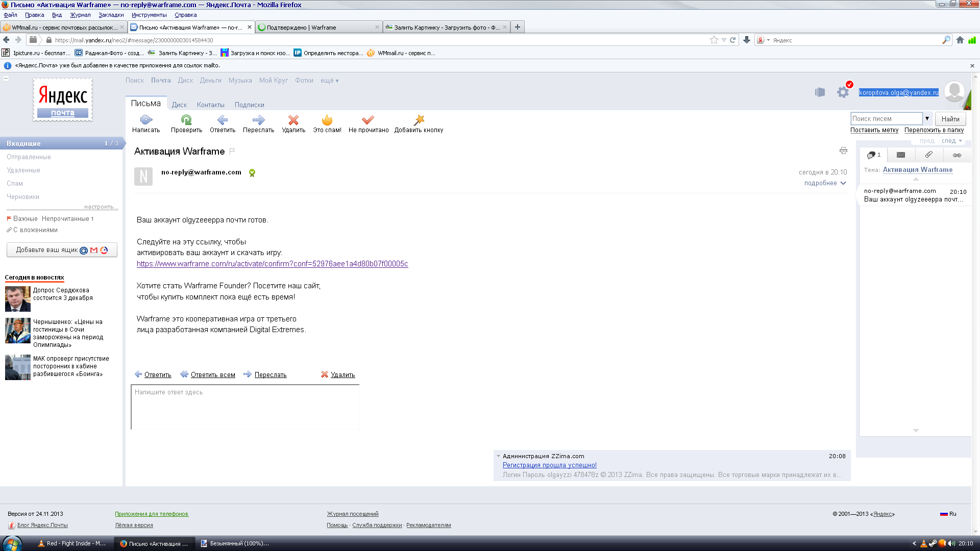The height and width of the screenshot is (551, 980).
Task: Open the Закладки menu
Action: [111, 15]
